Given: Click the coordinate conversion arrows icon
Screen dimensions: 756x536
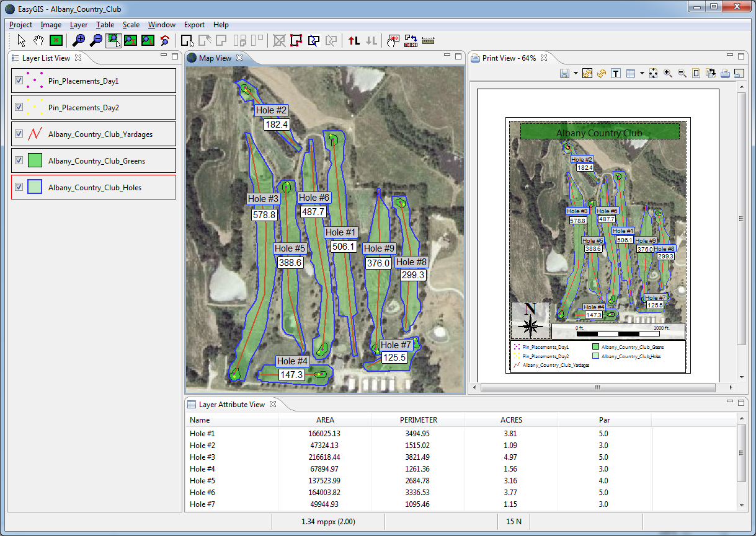Looking at the screenshot, I should coord(411,41).
